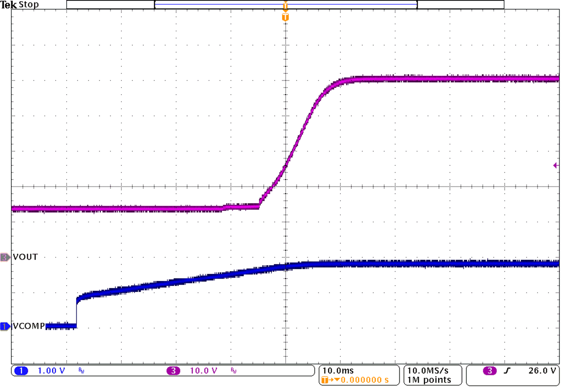Click the channel 1 ground reference marker
Screen dimensions: 561x392
pos(4,326)
